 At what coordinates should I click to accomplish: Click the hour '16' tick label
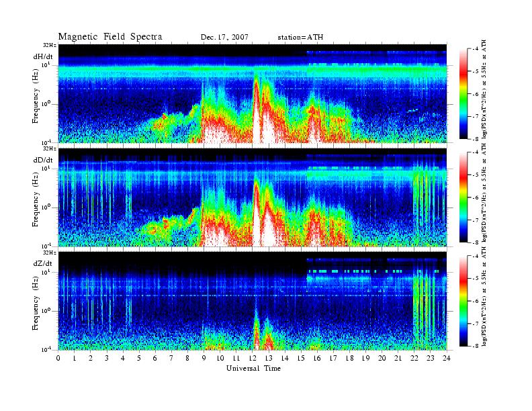pyautogui.click(x=317, y=358)
